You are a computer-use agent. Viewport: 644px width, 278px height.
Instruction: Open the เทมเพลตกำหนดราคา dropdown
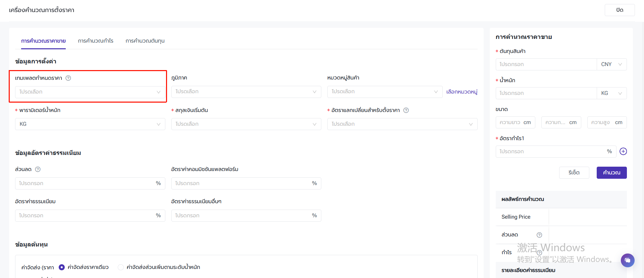(x=90, y=92)
